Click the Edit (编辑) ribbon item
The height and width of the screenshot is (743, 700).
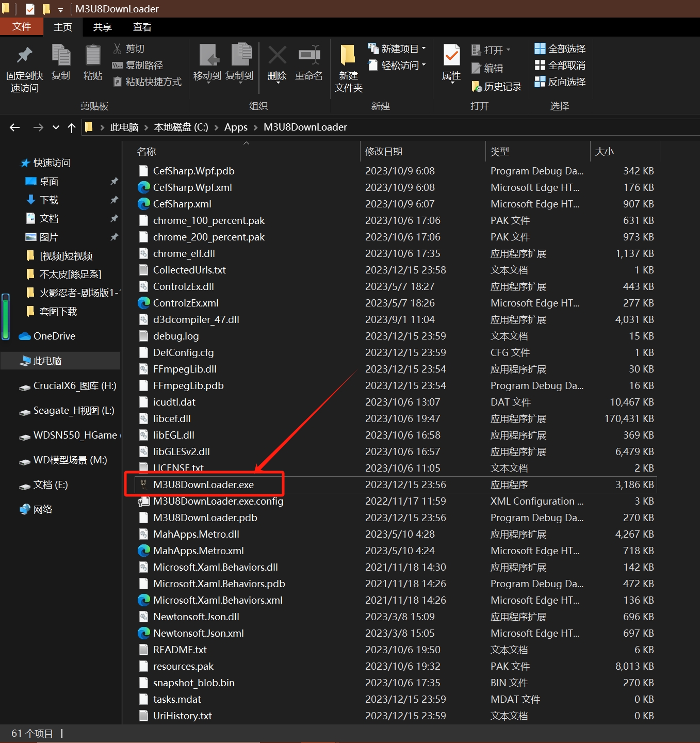[487, 68]
